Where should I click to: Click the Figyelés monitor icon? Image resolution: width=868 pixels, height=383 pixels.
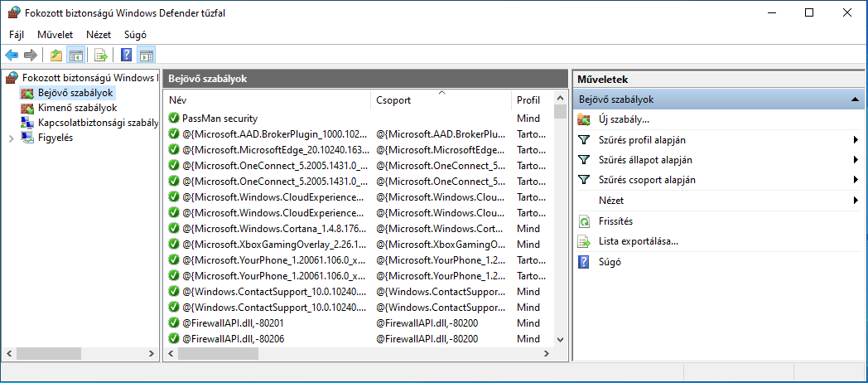pos(27,138)
